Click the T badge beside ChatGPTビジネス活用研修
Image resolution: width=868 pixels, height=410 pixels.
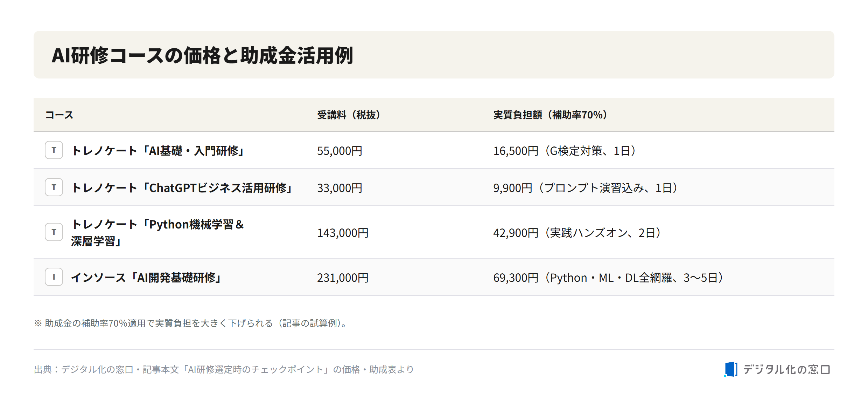tap(54, 187)
